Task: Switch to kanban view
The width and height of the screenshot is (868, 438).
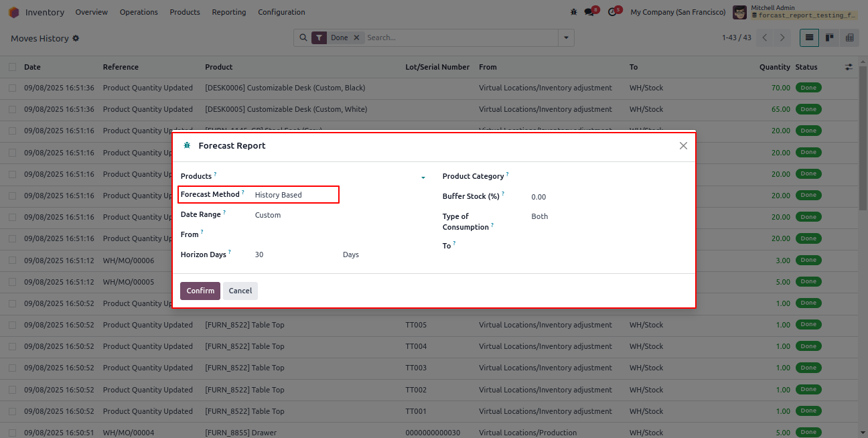Action: pos(829,38)
